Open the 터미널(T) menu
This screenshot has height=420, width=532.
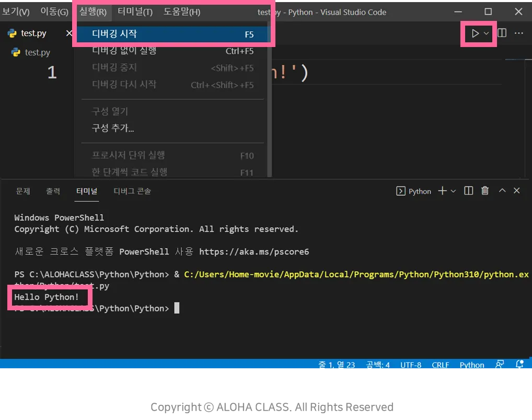(135, 12)
